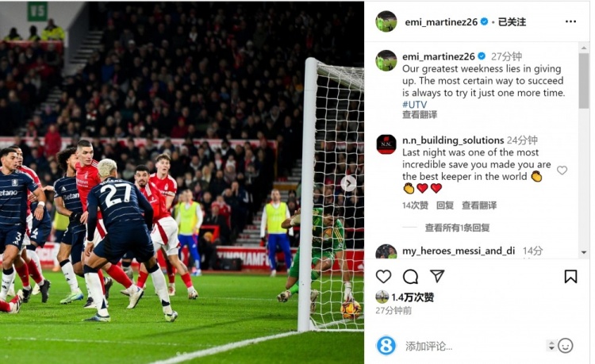Click 查看翻译 under the caption
This screenshot has width=595, height=364.
[x=420, y=114]
